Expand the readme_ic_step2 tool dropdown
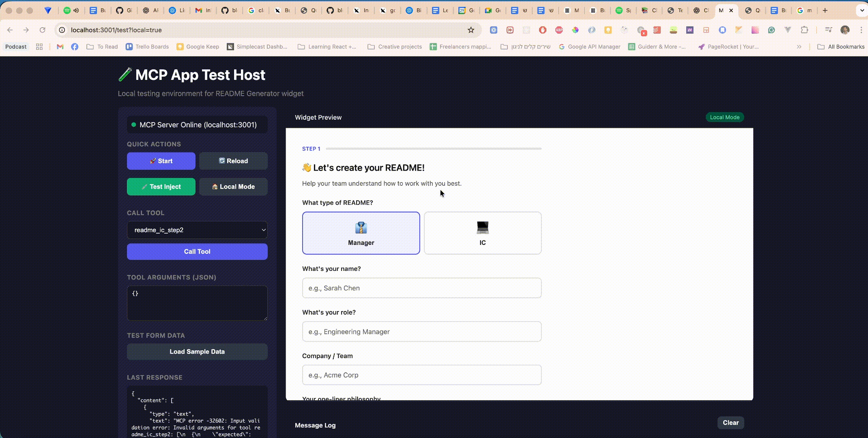This screenshot has width=868, height=438. click(x=197, y=230)
